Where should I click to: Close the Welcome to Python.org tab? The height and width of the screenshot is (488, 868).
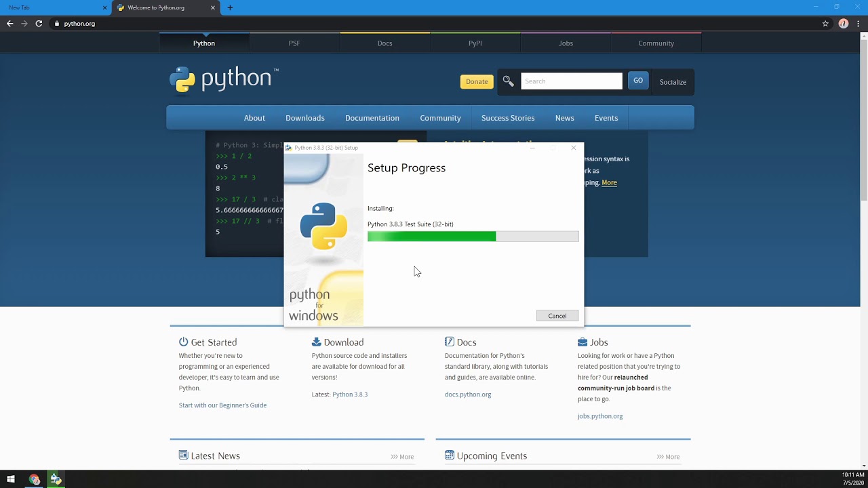tap(213, 7)
